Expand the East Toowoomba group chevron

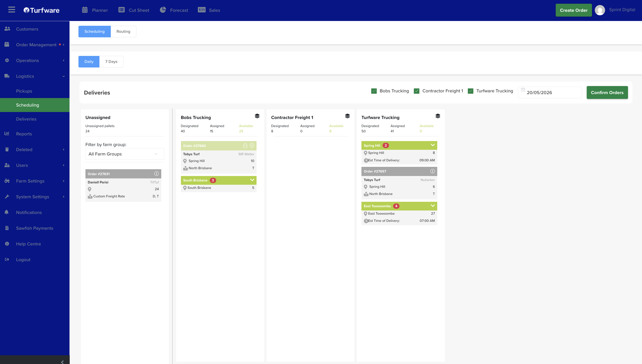tap(433, 206)
